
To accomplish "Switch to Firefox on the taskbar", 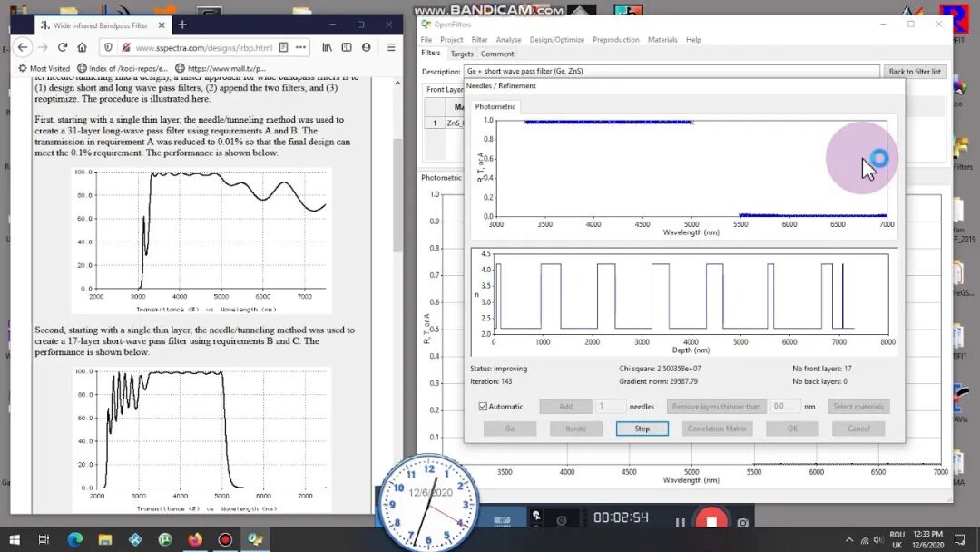I will (x=195, y=539).
